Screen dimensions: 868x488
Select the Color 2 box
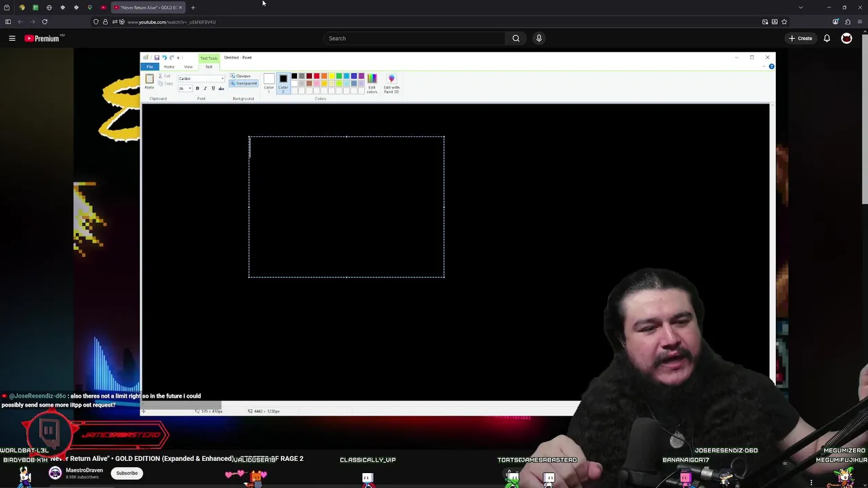(283, 83)
